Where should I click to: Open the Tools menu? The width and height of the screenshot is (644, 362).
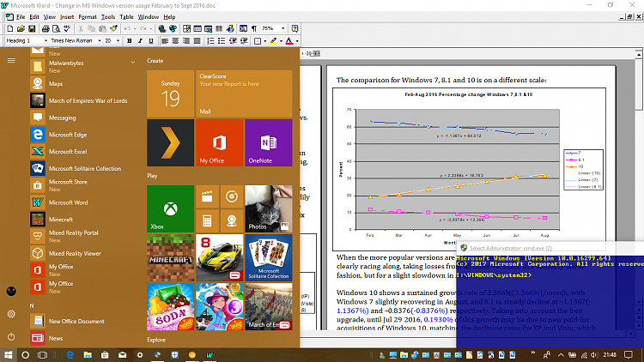(108, 17)
